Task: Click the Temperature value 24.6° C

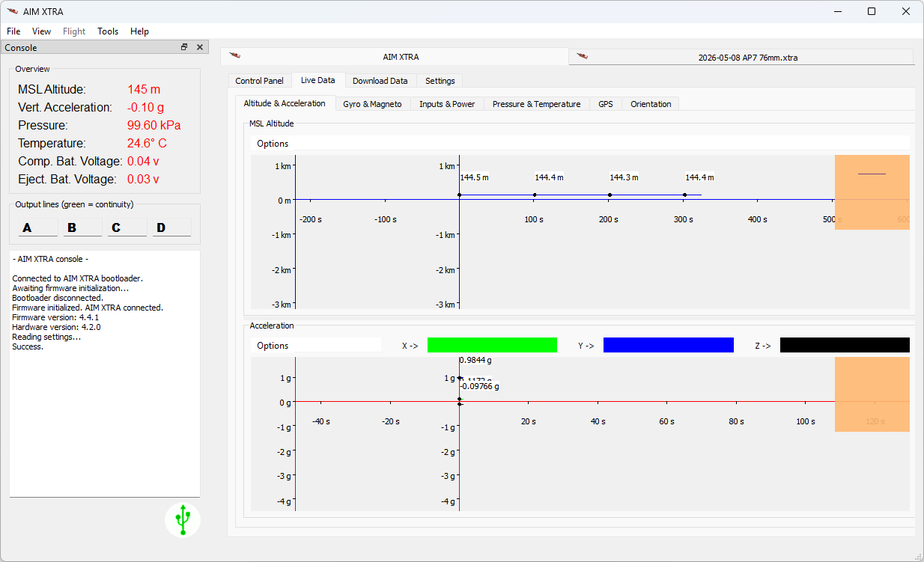Action: (x=147, y=143)
